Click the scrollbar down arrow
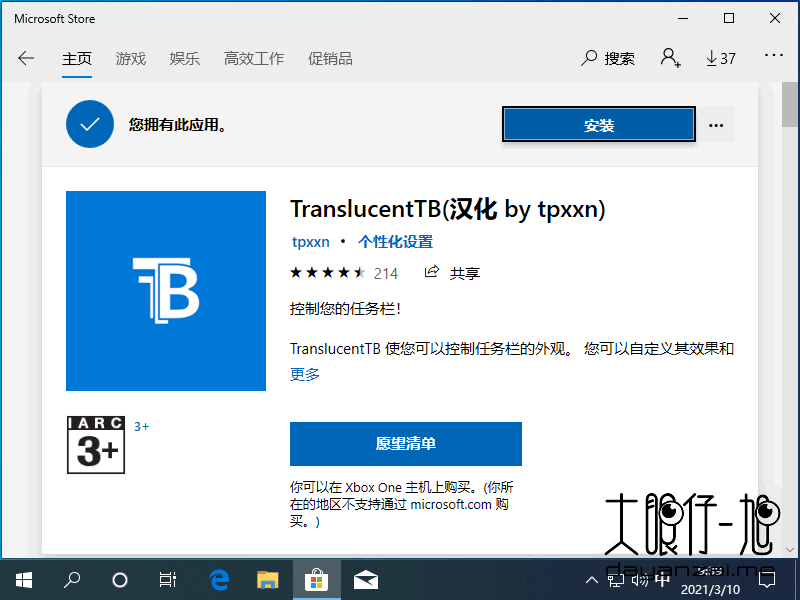This screenshot has width=800, height=600. [790, 550]
